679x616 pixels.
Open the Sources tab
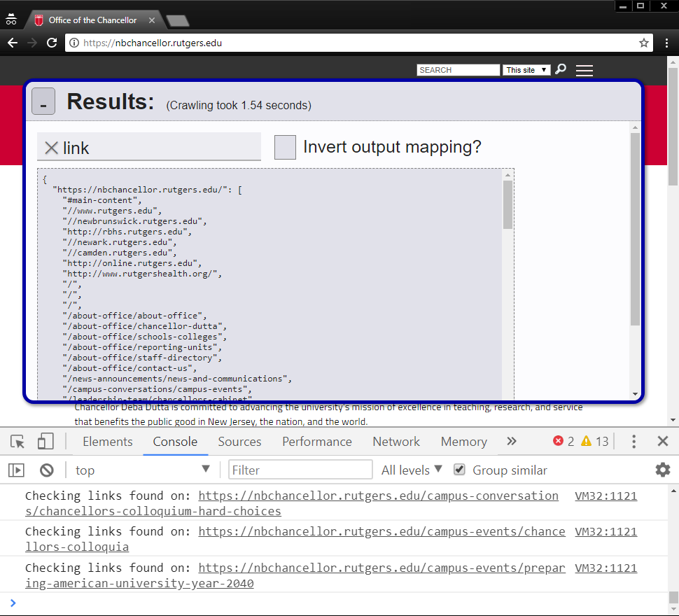pyautogui.click(x=239, y=442)
